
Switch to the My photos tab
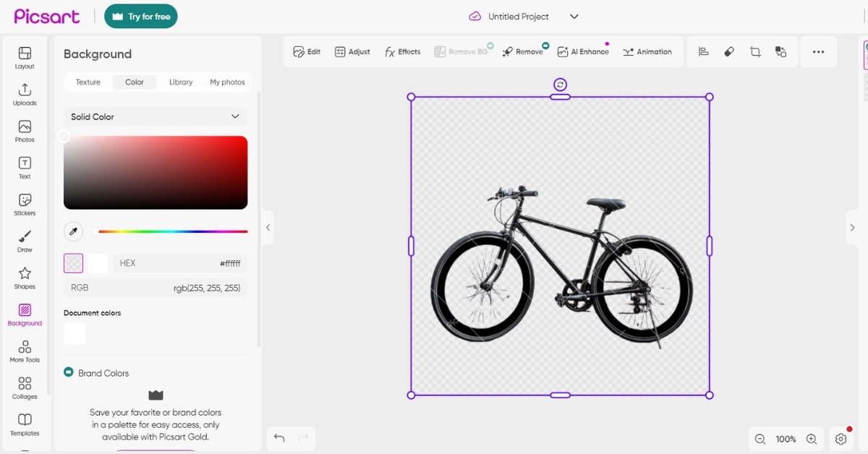(228, 82)
